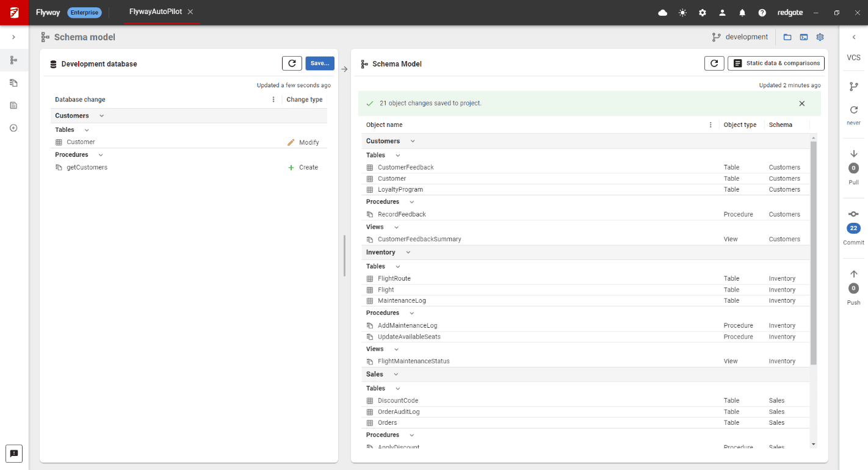Open project folder icon near development branch
This screenshot has height=470, width=868.
pyautogui.click(x=787, y=37)
